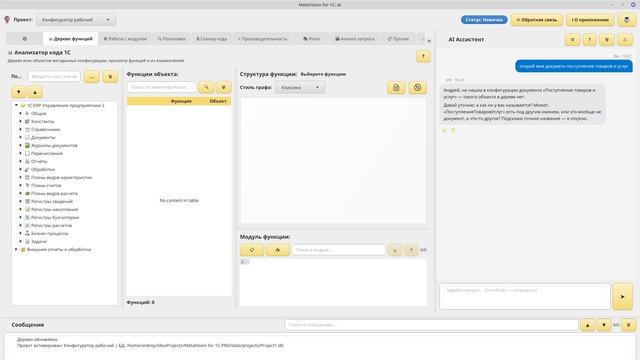Sort by the Объект column header
Viewport: 640px width, 360px height.
click(218, 101)
